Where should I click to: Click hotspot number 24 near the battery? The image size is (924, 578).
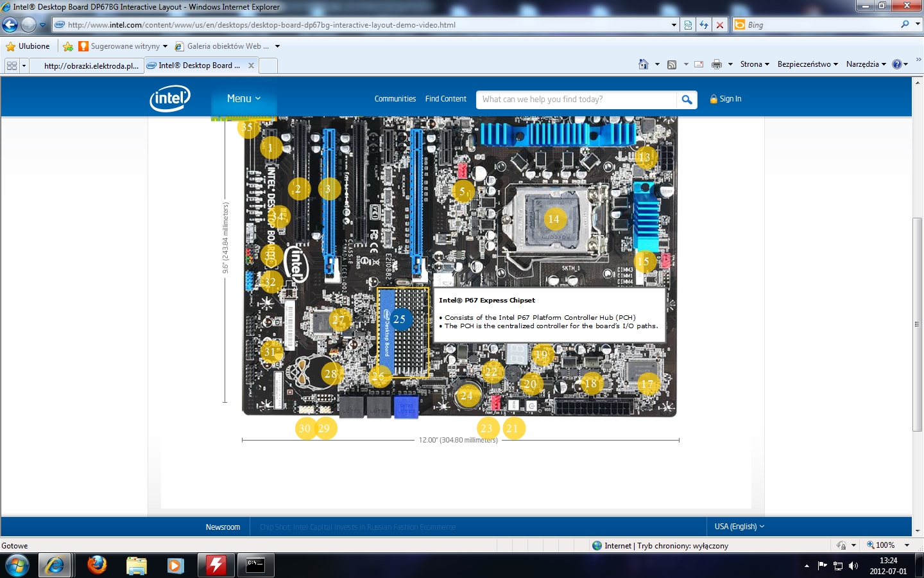click(x=466, y=396)
